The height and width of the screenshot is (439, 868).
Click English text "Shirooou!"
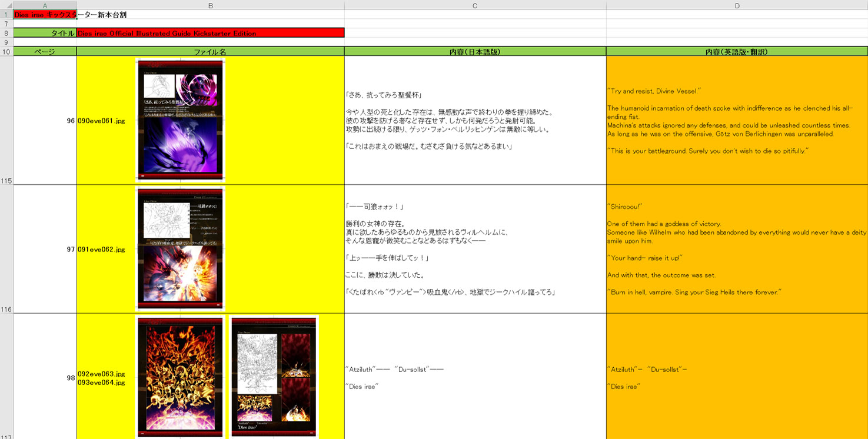point(625,207)
